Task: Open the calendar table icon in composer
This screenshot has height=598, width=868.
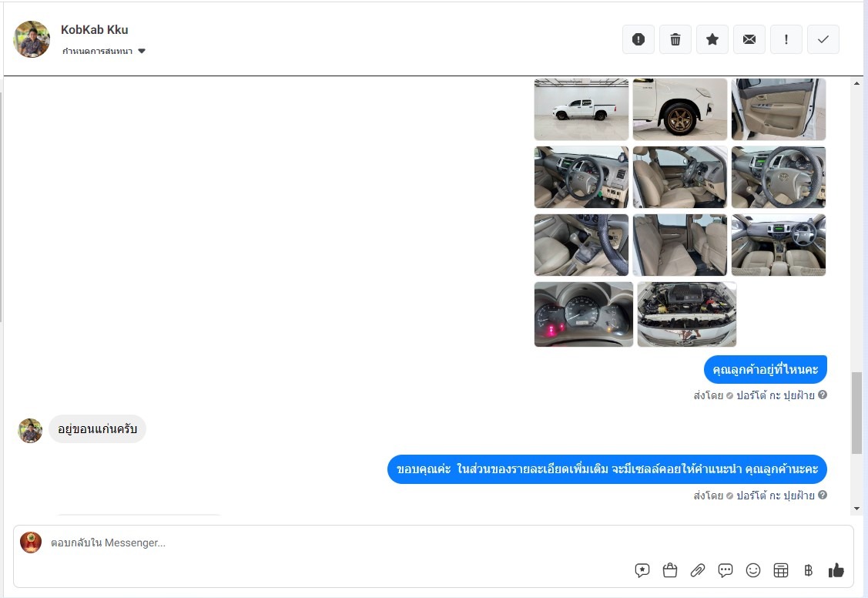Action: pos(780,570)
